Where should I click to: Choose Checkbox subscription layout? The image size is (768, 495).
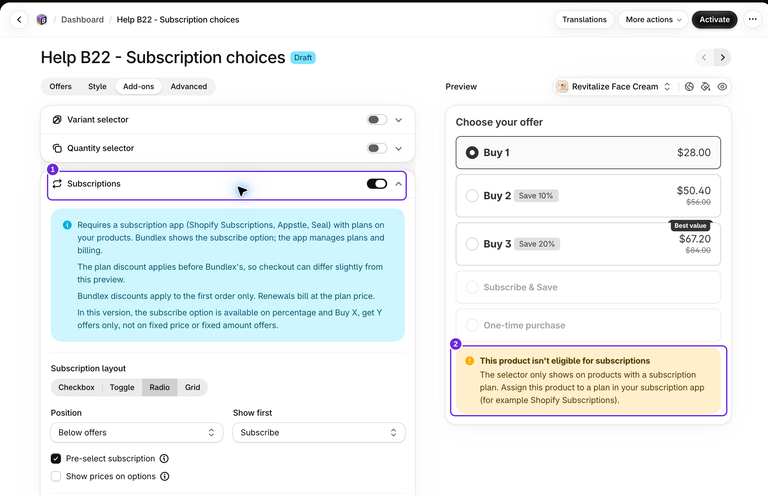[76, 387]
